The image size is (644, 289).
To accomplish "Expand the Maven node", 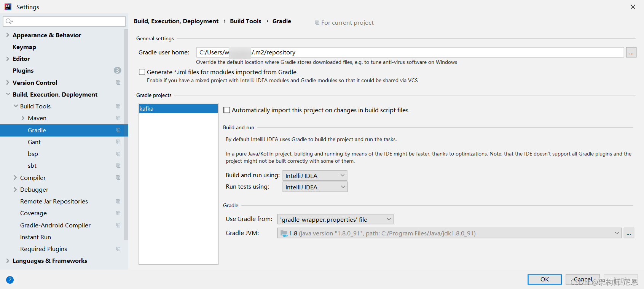I will click(x=23, y=118).
